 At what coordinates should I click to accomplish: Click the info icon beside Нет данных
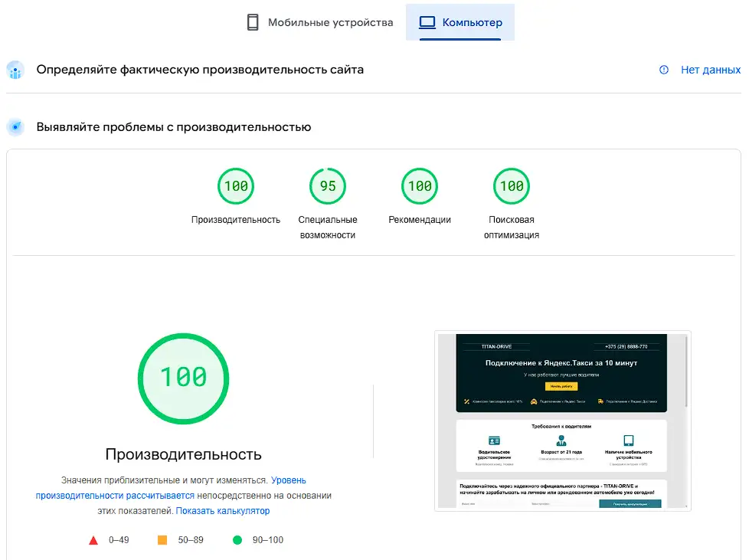664,70
